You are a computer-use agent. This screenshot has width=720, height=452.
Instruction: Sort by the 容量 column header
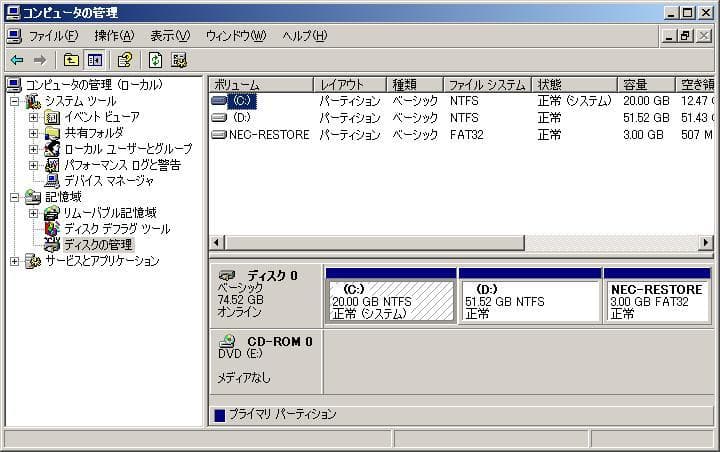(x=647, y=85)
